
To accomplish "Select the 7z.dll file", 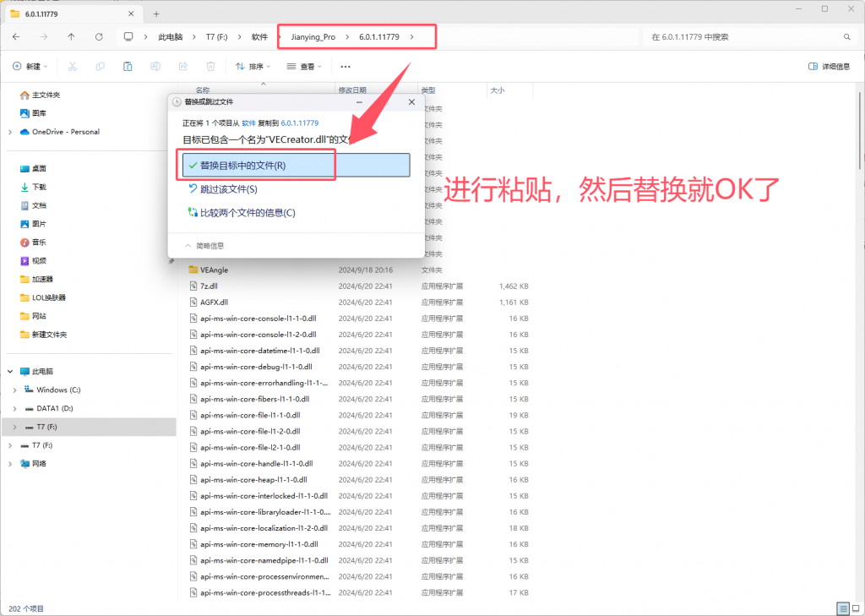I will 209,286.
